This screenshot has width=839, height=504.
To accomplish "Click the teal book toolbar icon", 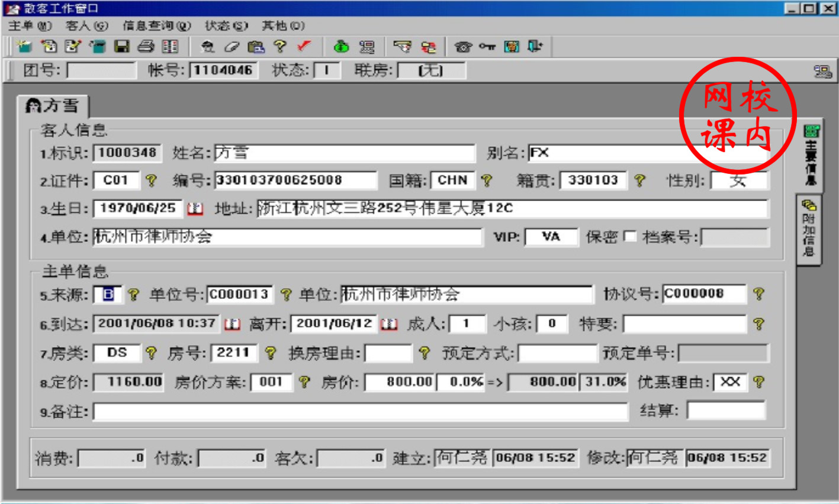I will click(x=97, y=46).
